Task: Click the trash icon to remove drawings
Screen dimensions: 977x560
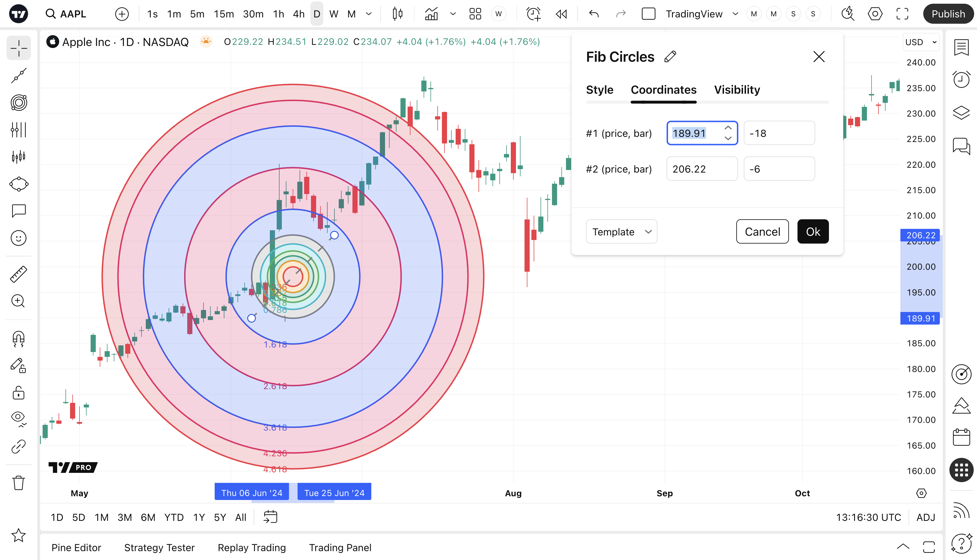Action: point(19,483)
